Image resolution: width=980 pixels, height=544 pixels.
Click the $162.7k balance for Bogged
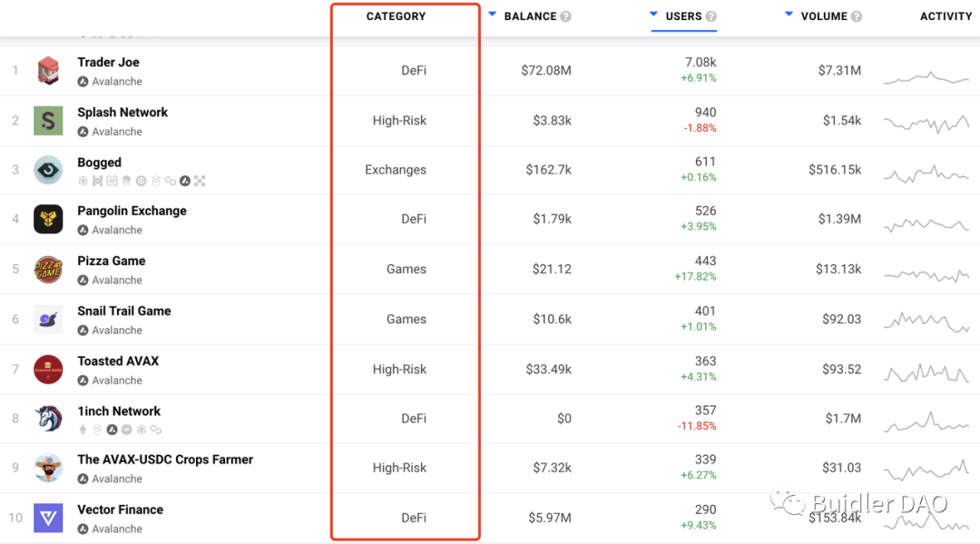pos(548,170)
